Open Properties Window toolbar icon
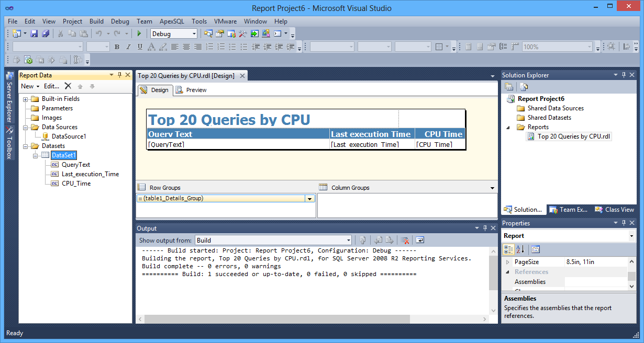This screenshot has height=343, width=644. (x=219, y=33)
